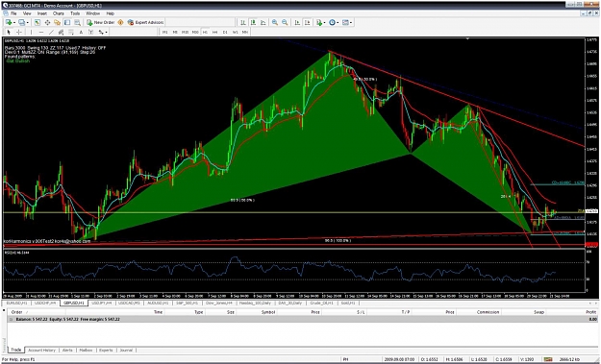601x364 pixels.
Task: Sort trades by the Symbol column
Action: pos(268,312)
